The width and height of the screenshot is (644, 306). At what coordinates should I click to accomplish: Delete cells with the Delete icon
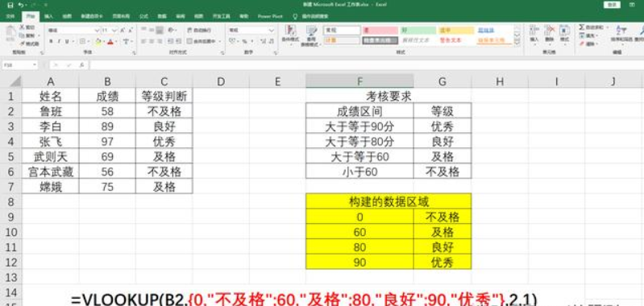tap(550, 34)
